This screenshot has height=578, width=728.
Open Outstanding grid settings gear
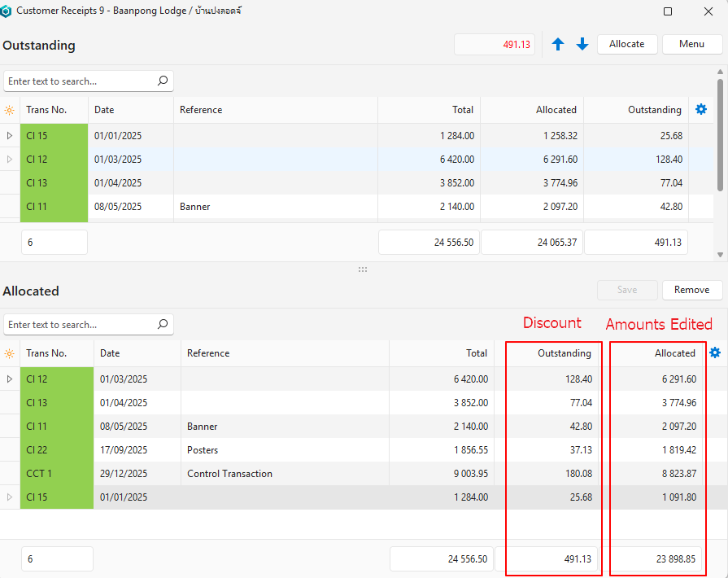701,109
